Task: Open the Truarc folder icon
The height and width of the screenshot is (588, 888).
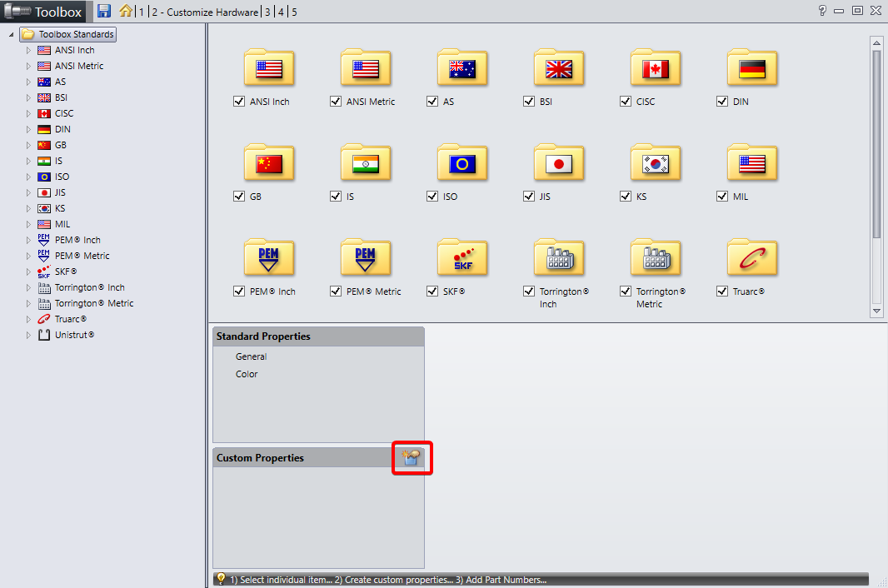Action: tap(752, 257)
